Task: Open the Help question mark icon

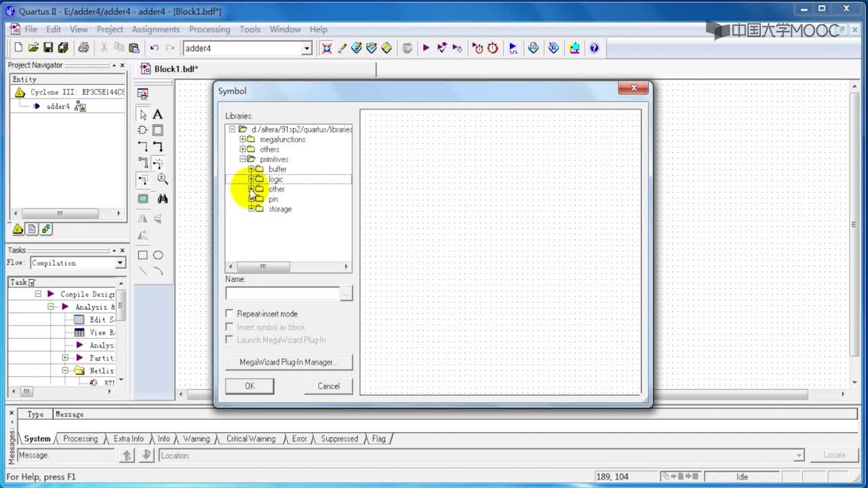Action: (x=594, y=48)
